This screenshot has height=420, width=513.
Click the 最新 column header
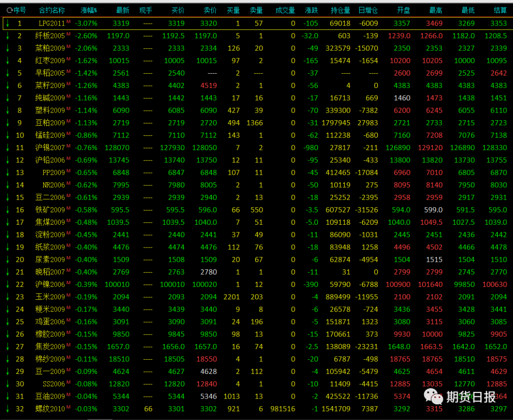pyautogui.click(x=123, y=10)
